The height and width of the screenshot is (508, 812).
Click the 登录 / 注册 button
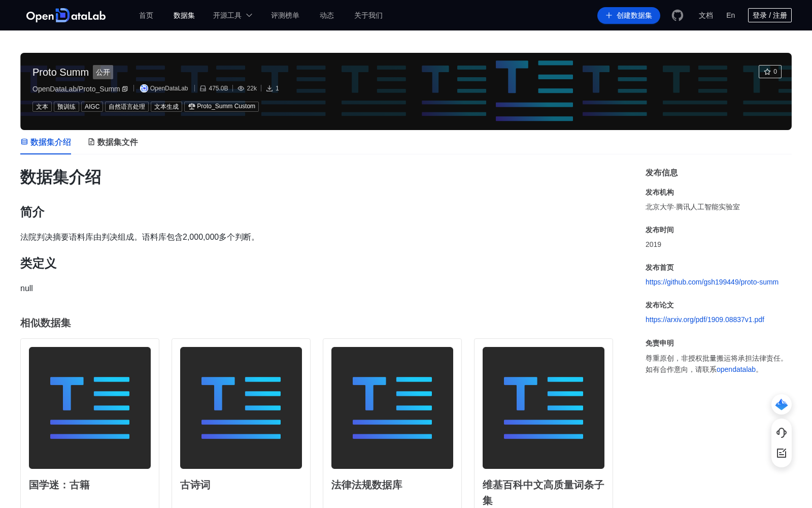coord(770,15)
